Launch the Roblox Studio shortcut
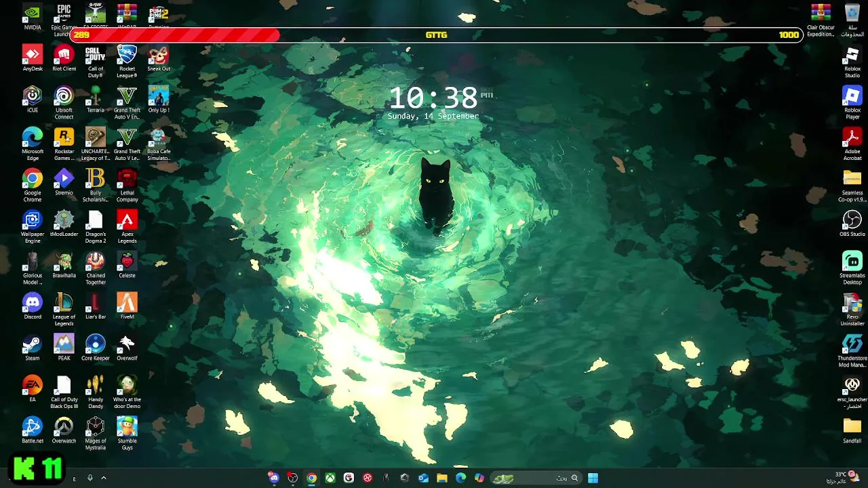The height and width of the screenshot is (488, 868). point(852,62)
